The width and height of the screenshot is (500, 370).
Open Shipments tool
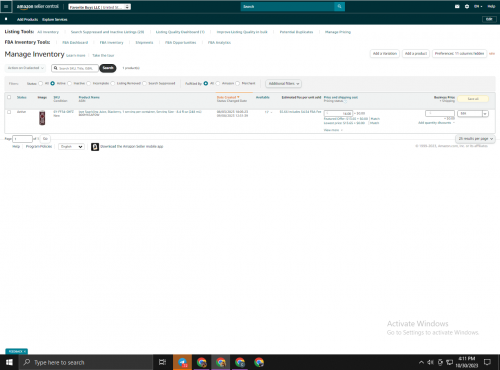click(x=144, y=43)
